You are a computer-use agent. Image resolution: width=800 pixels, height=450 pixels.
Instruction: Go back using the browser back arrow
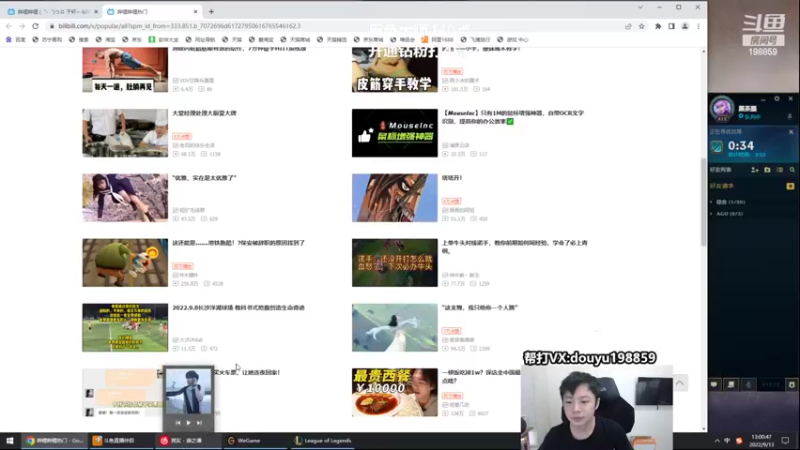[x=9, y=26]
